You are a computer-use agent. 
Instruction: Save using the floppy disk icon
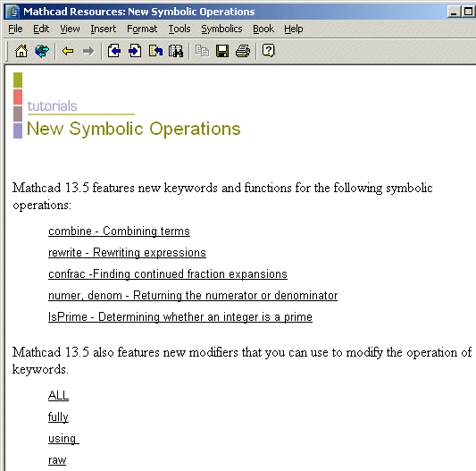point(222,51)
